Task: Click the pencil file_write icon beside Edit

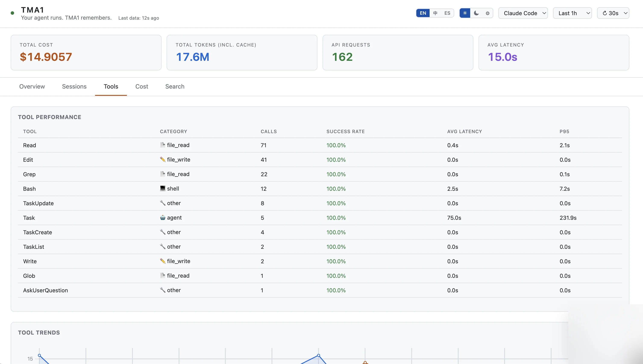Action: point(162,160)
